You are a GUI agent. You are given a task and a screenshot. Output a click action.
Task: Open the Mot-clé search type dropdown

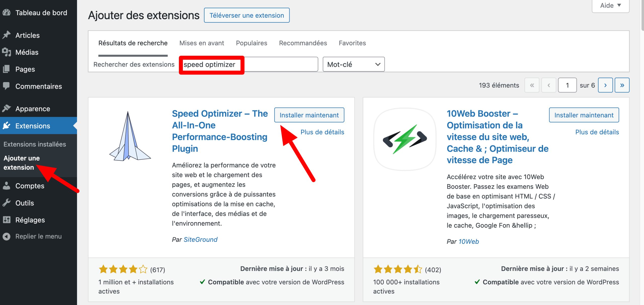(x=353, y=64)
